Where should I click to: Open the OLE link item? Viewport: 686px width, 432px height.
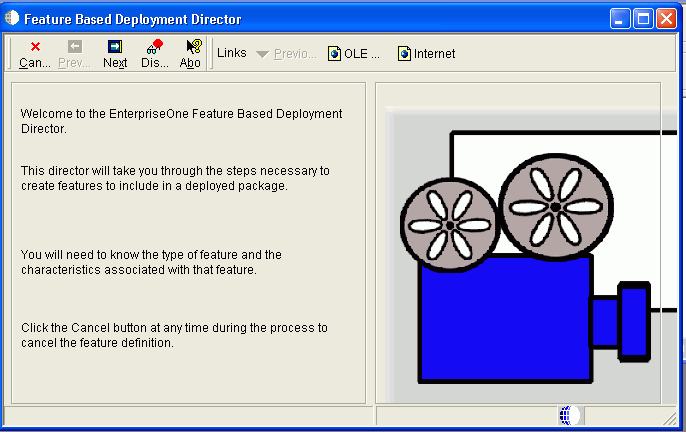tap(354, 54)
